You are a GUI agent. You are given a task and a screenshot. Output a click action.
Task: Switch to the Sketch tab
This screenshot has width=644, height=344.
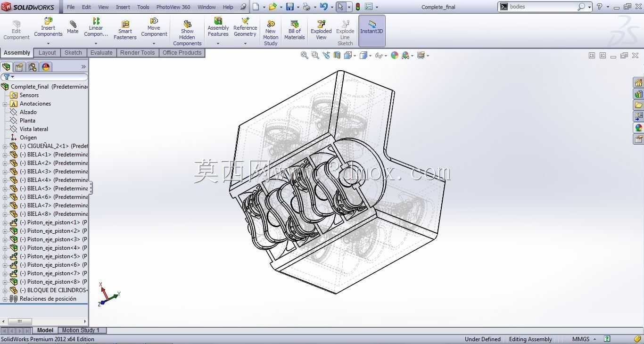(x=73, y=53)
